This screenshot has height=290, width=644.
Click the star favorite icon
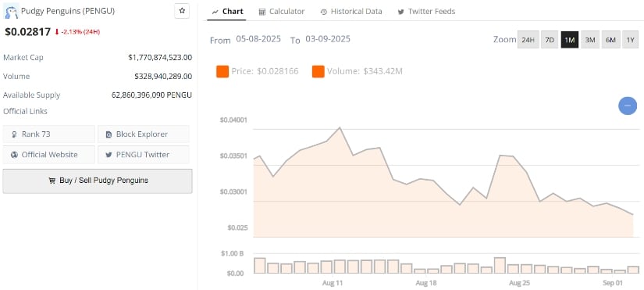tap(182, 11)
